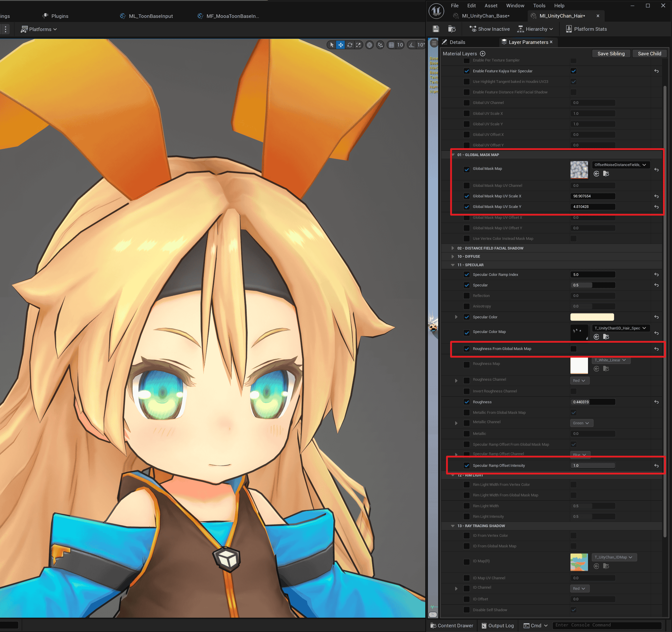Open the Output Log
672x632 pixels.
pyautogui.click(x=498, y=626)
